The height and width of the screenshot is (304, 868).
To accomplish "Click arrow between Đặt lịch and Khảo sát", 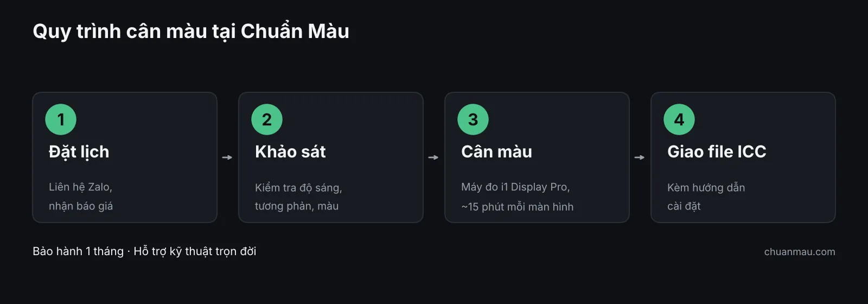I will tap(227, 157).
